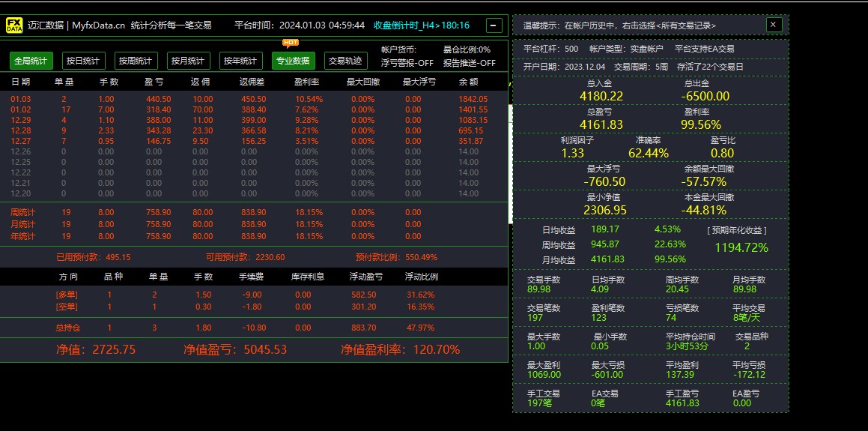Select the 全局统计 tab
This screenshot has height=431, width=868.
pyautogui.click(x=31, y=61)
